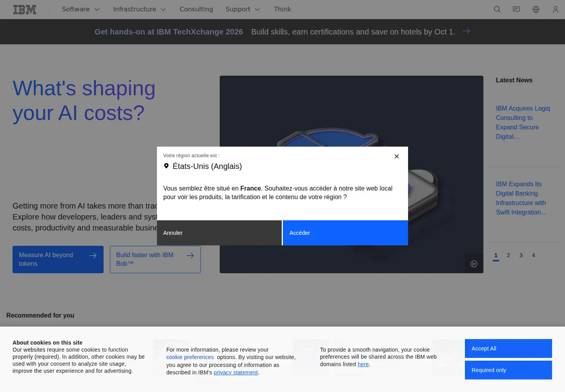Click the 'Recommended for you' heading
The image size is (565, 392).
tap(40, 315)
